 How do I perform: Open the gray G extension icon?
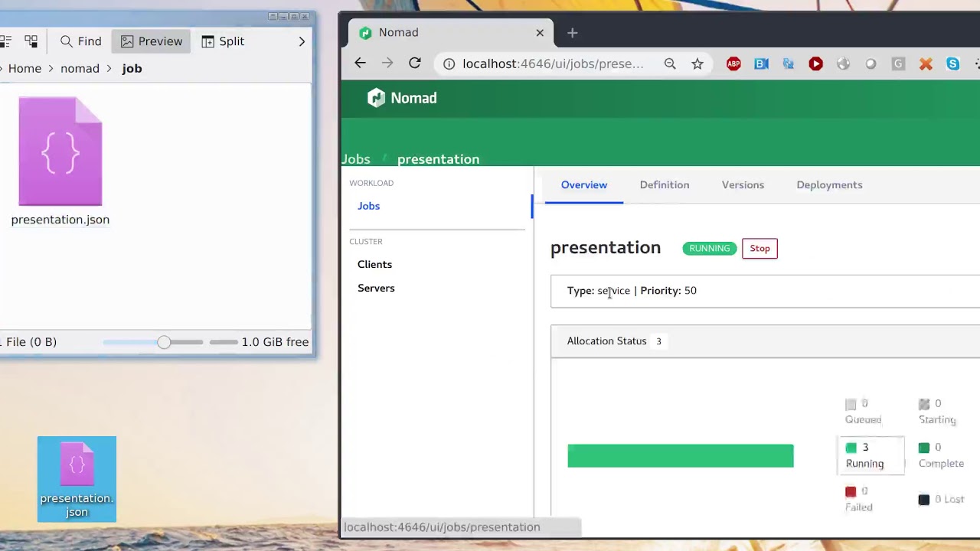(x=898, y=64)
